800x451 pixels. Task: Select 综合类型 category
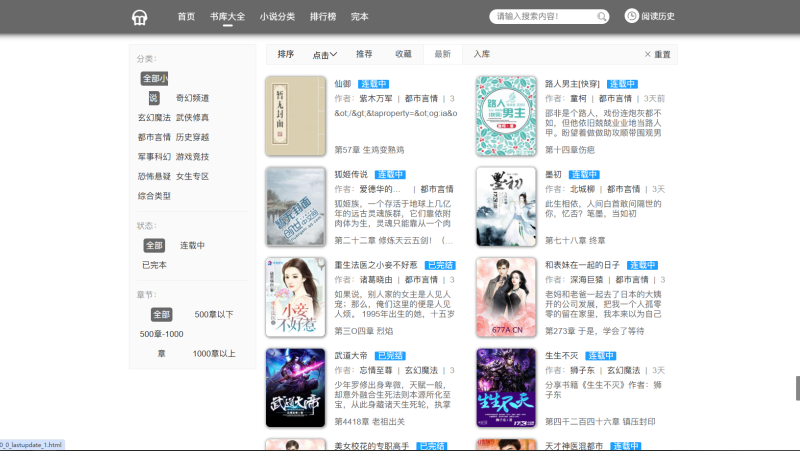click(154, 196)
